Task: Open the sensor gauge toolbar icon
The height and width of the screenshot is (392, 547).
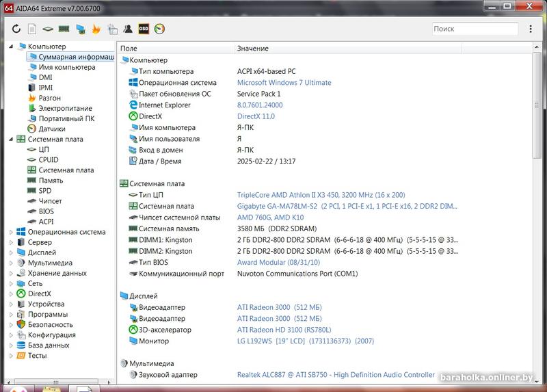Action: point(159,29)
